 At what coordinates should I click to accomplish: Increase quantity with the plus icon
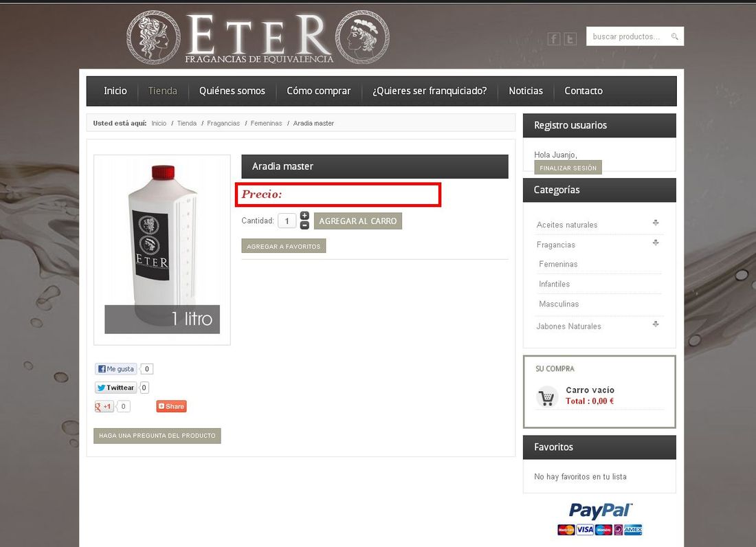click(304, 215)
